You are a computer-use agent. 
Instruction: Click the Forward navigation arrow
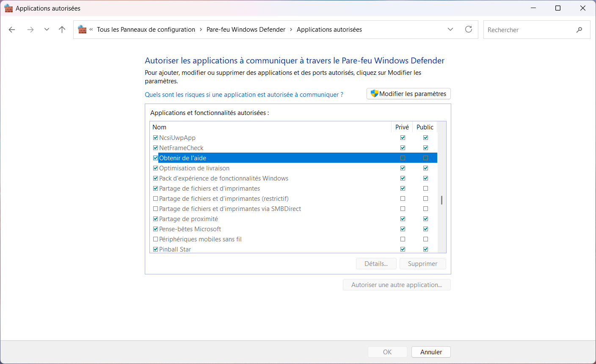pyautogui.click(x=30, y=30)
